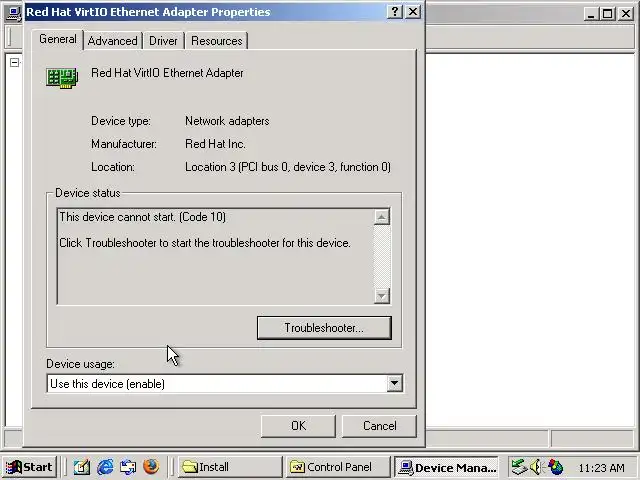Open the volume speaker tray icon

coord(535,467)
